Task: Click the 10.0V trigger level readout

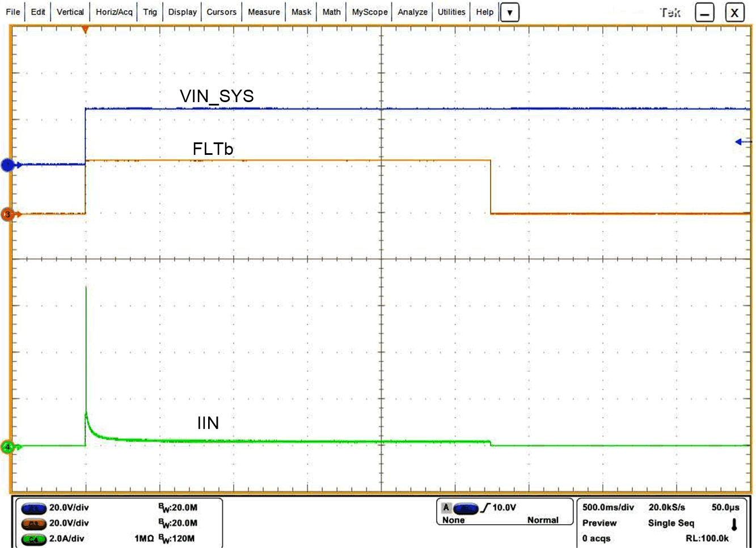Action: coord(504,508)
